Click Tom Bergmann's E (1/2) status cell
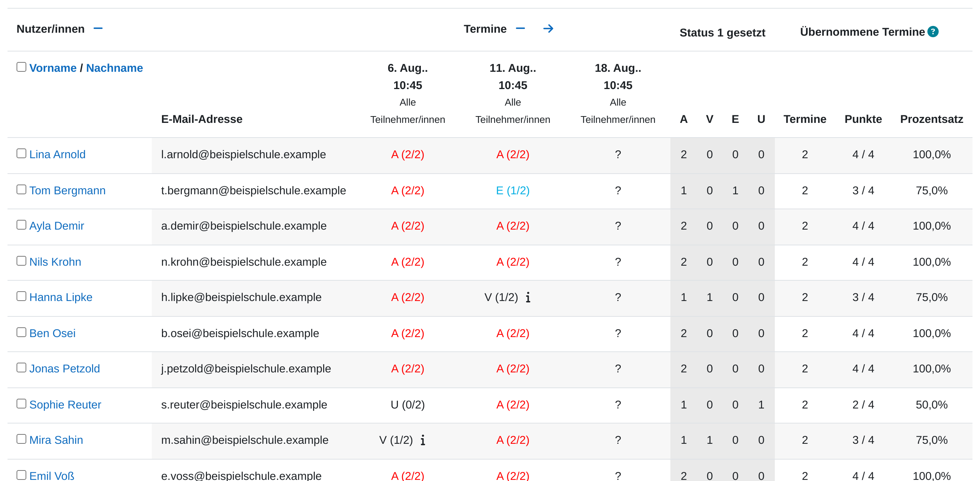This screenshot has width=980, height=481. [x=513, y=191]
